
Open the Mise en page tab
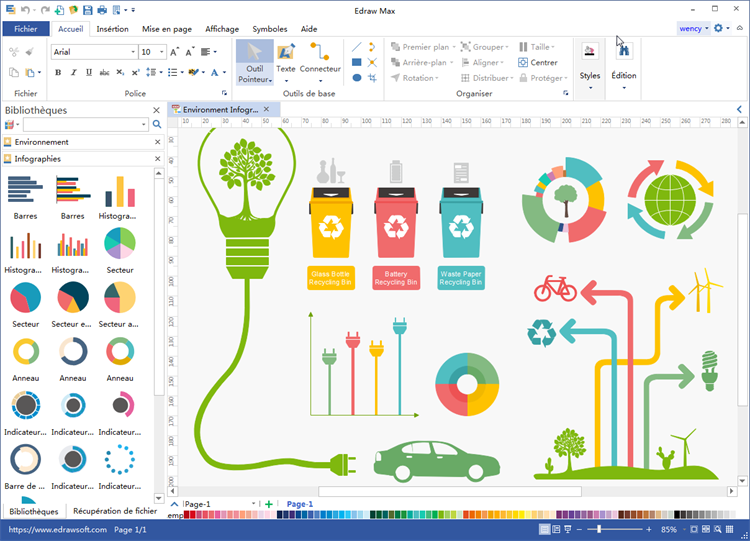tap(167, 29)
